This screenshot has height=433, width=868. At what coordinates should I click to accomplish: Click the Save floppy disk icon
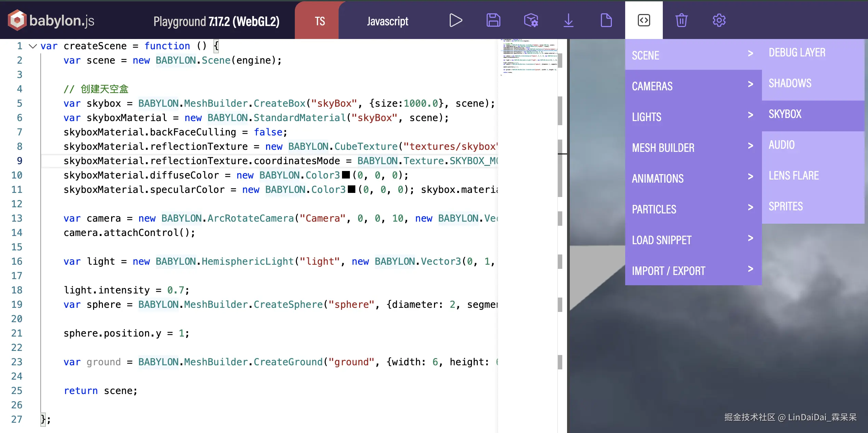pos(493,21)
